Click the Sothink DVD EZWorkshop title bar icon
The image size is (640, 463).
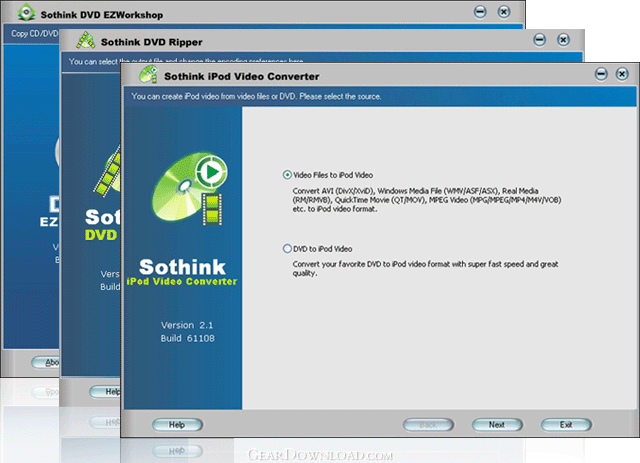(26, 12)
